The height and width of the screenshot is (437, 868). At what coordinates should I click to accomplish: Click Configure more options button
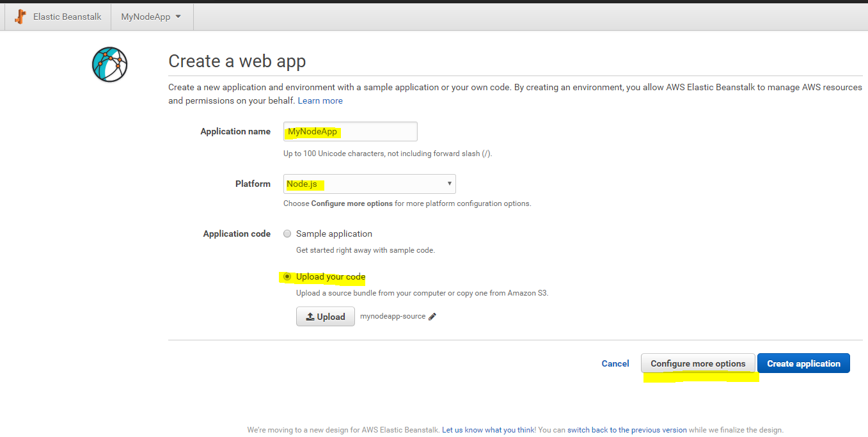pyautogui.click(x=698, y=363)
